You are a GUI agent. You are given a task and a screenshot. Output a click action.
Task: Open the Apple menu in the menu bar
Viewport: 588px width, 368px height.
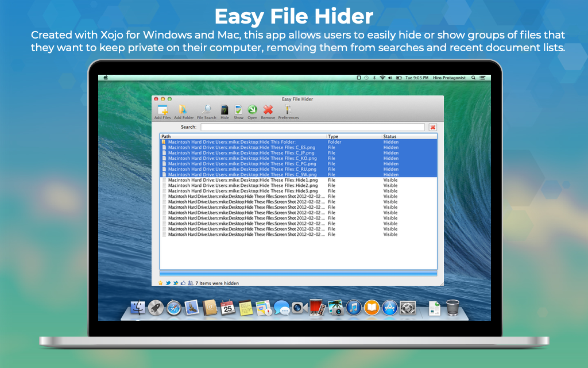click(105, 77)
